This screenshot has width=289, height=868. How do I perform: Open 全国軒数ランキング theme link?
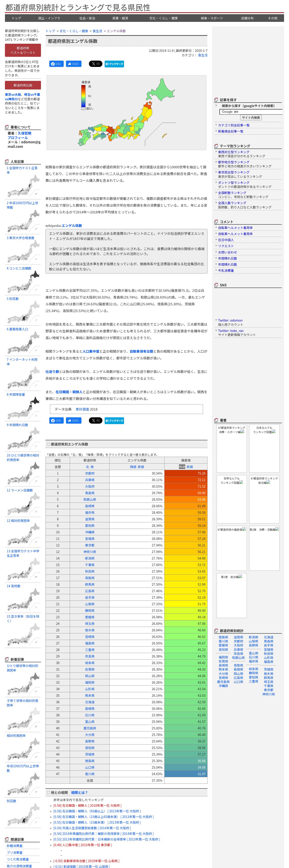(x=232, y=193)
